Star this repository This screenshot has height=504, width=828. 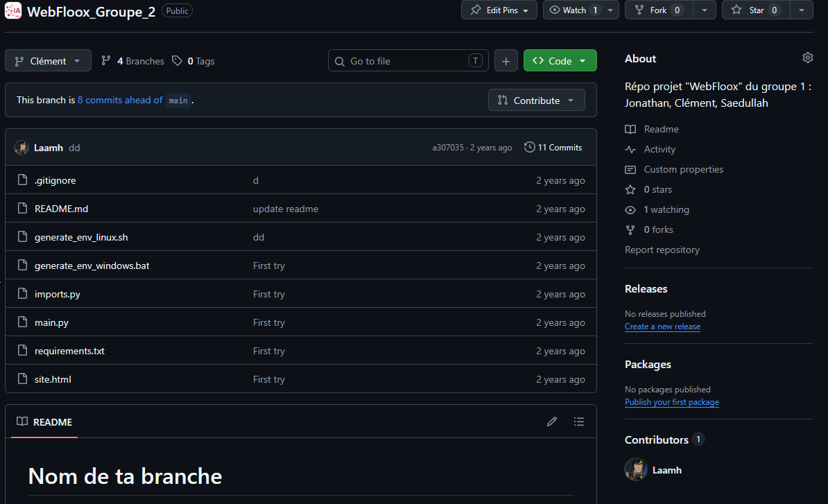click(x=756, y=10)
